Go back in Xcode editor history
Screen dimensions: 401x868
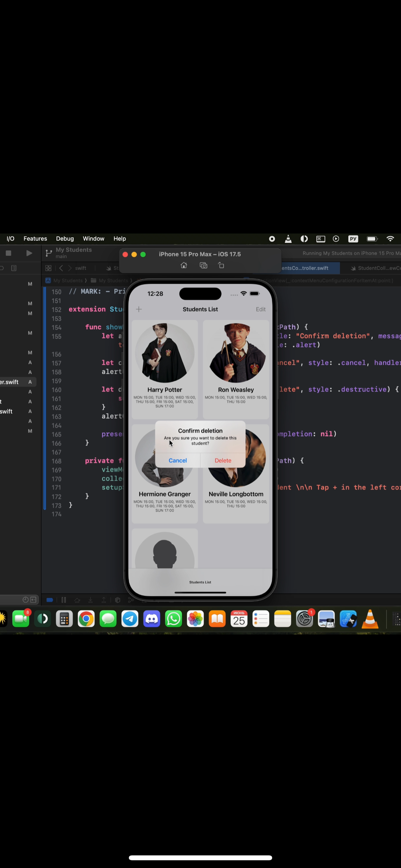(x=61, y=268)
